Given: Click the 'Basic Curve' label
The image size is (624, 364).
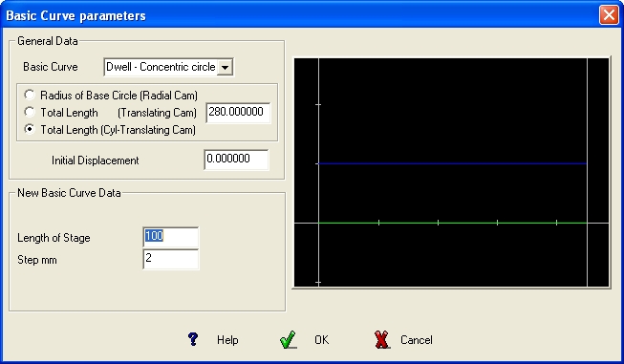Looking at the screenshot, I should click(51, 67).
